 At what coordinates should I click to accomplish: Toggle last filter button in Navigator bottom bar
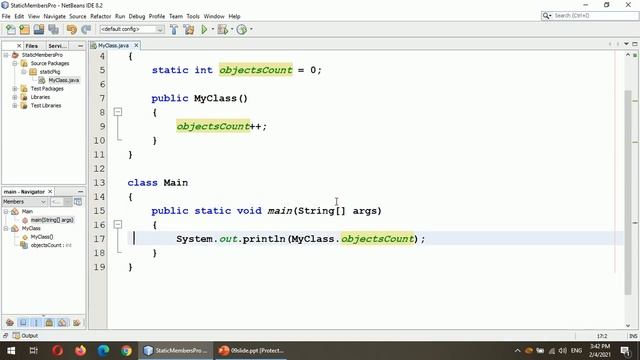[76, 323]
